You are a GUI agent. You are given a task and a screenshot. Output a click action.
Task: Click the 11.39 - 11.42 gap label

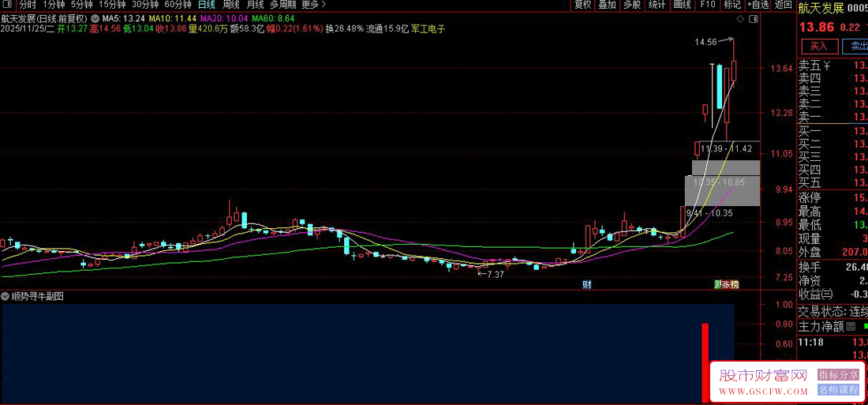726,148
